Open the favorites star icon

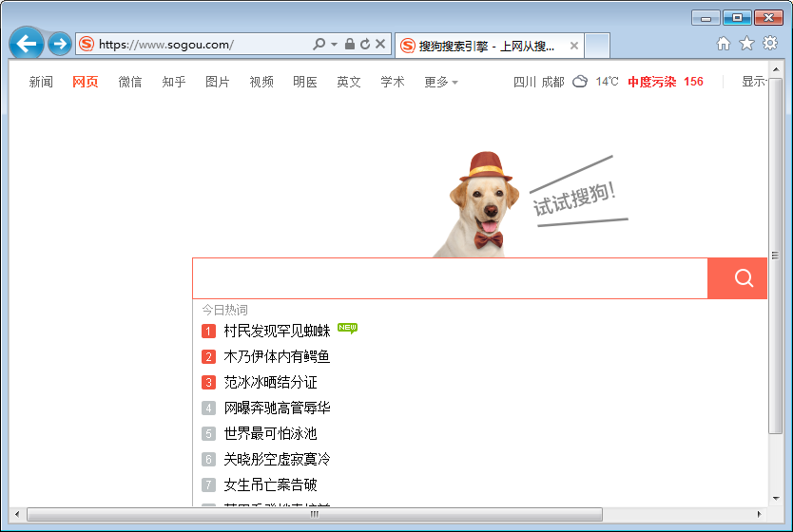(746, 44)
